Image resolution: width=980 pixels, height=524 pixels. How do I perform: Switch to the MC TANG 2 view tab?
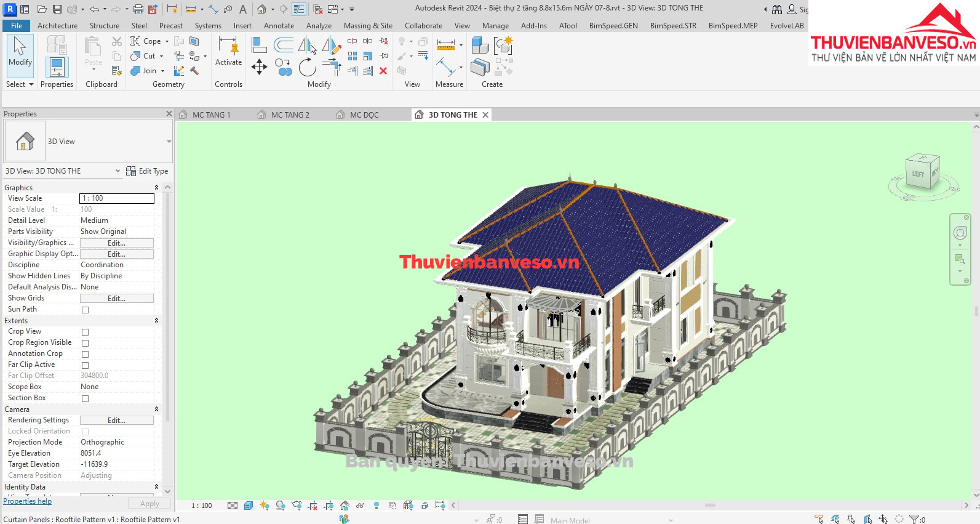(x=290, y=115)
